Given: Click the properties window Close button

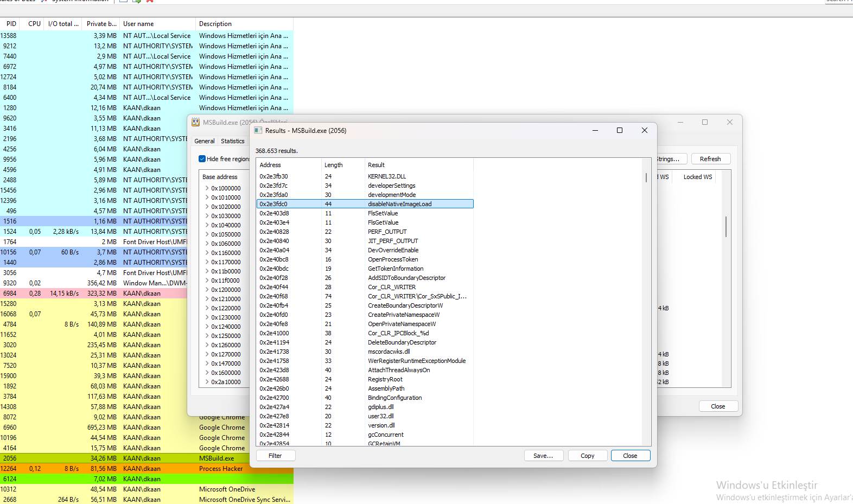Looking at the screenshot, I should (718, 406).
